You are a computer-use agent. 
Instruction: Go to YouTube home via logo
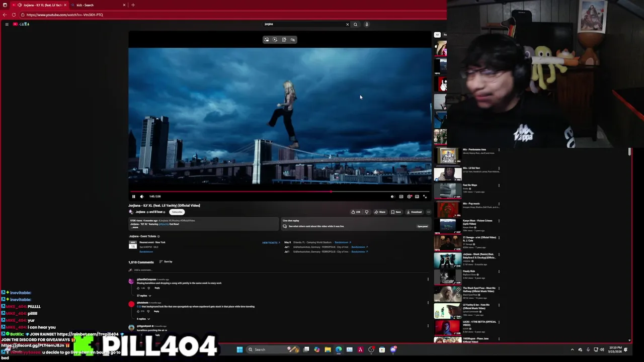[21, 24]
